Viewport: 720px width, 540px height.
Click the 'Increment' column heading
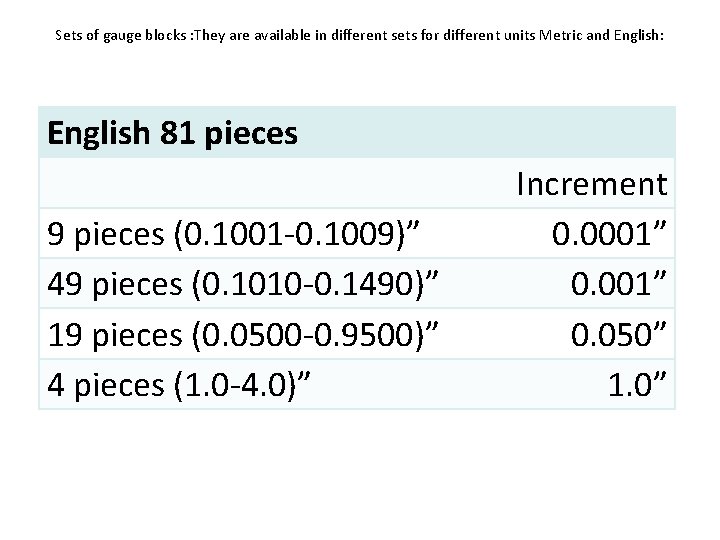[x=591, y=184]
